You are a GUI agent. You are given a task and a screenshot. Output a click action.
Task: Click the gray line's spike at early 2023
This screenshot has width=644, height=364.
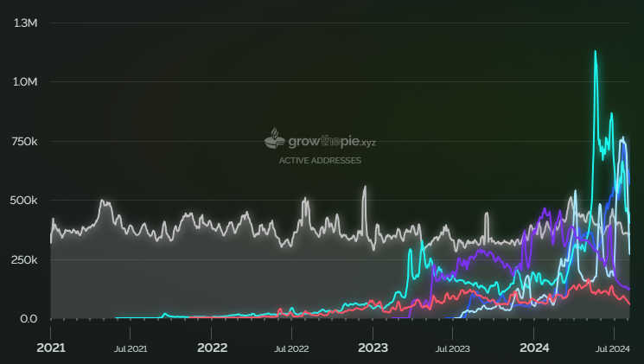365,187
